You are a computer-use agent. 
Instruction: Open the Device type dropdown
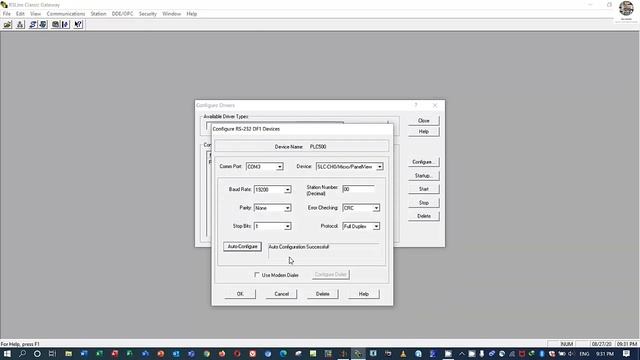pyautogui.click(x=380, y=167)
